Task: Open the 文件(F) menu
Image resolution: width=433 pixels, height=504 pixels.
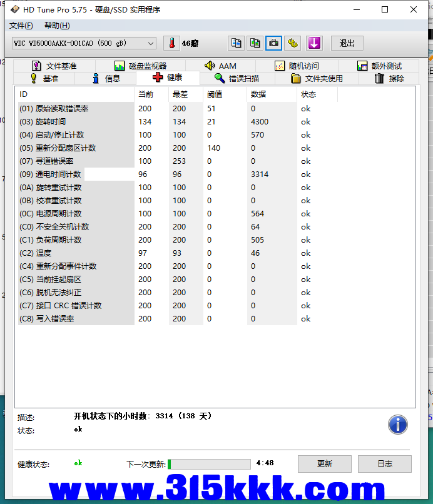Action: pyautogui.click(x=21, y=26)
